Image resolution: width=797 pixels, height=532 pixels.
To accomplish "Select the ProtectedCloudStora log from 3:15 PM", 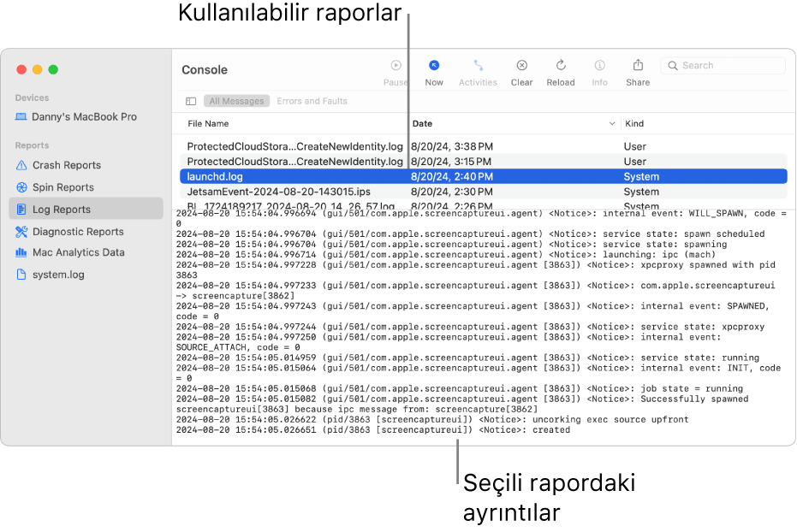I will tap(484, 162).
